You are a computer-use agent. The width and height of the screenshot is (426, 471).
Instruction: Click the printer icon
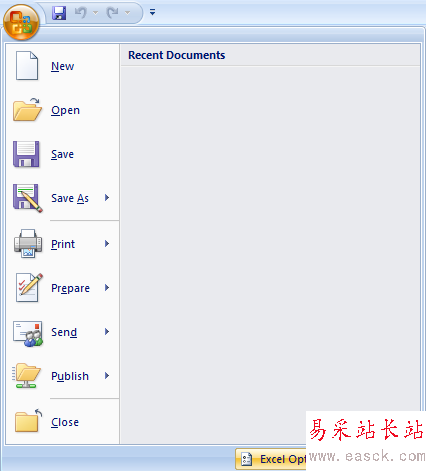(x=28, y=243)
